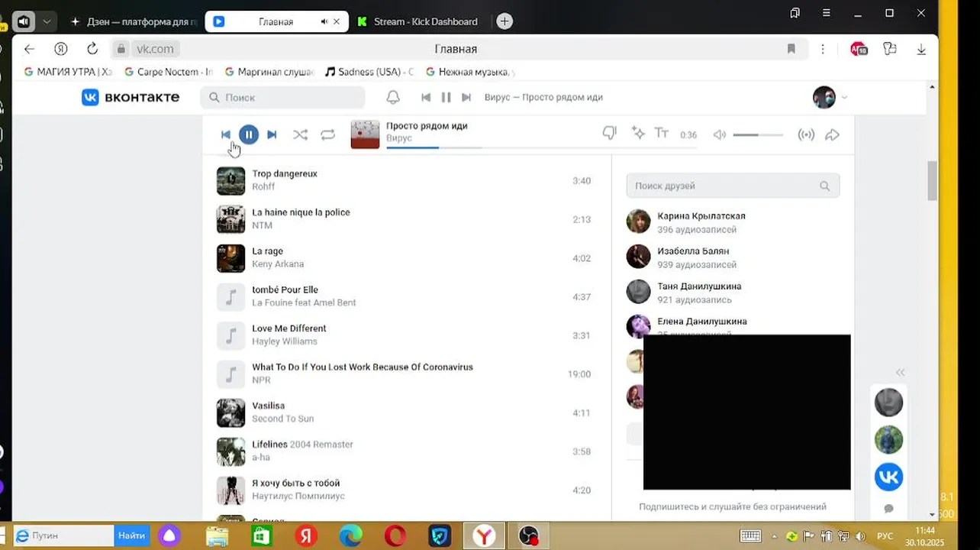
Task: Click the previous-track icon in the VK header
Action: (x=426, y=97)
